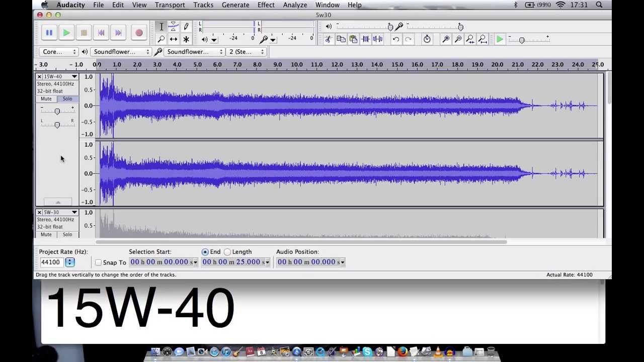Open the 5W-30 track menu dropdown
The image size is (644, 362).
(x=74, y=212)
